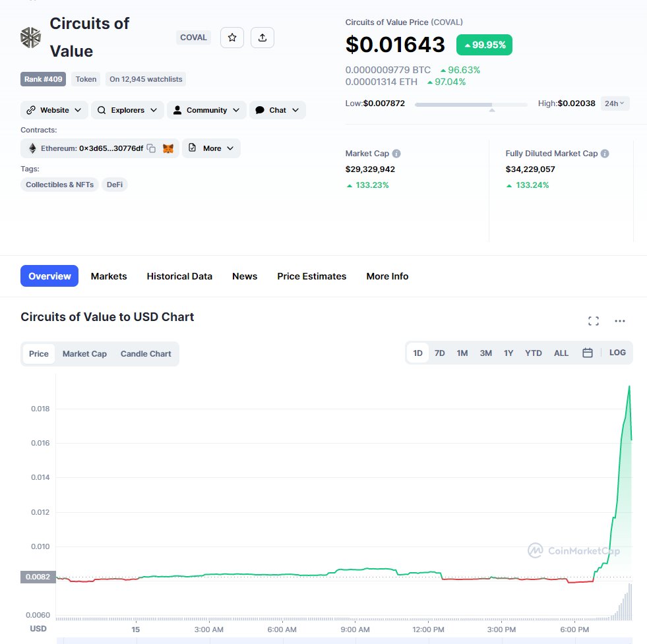The width and height of the screenshot is (647, 644).
Task: Select the 3M time range
Action: coord(485,353)
